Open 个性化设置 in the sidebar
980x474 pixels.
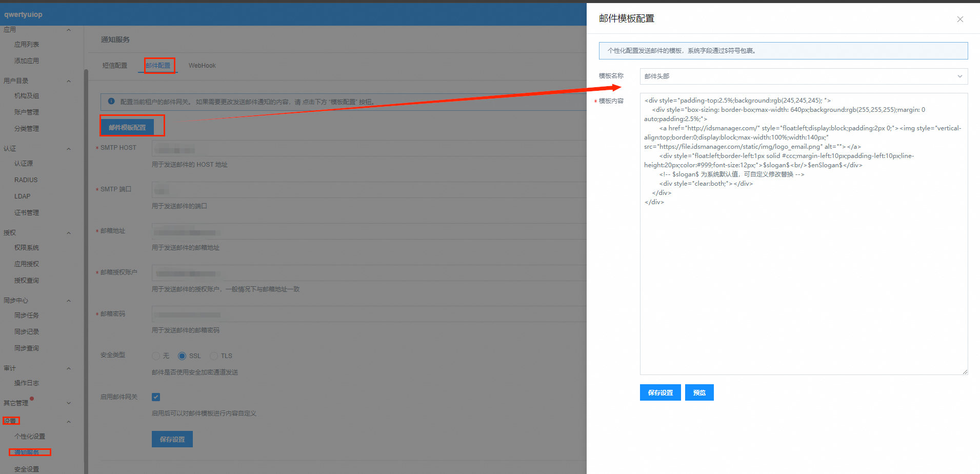30,437
